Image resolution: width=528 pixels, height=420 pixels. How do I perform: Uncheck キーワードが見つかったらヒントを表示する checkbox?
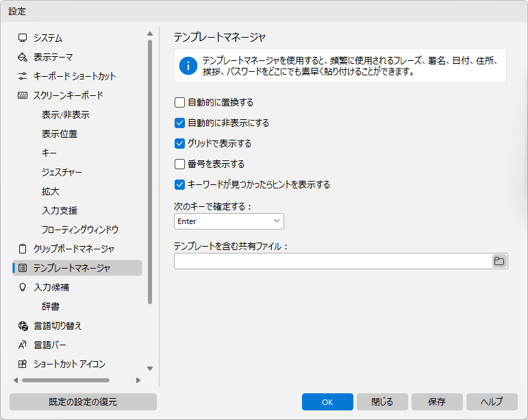pos(180,184)
